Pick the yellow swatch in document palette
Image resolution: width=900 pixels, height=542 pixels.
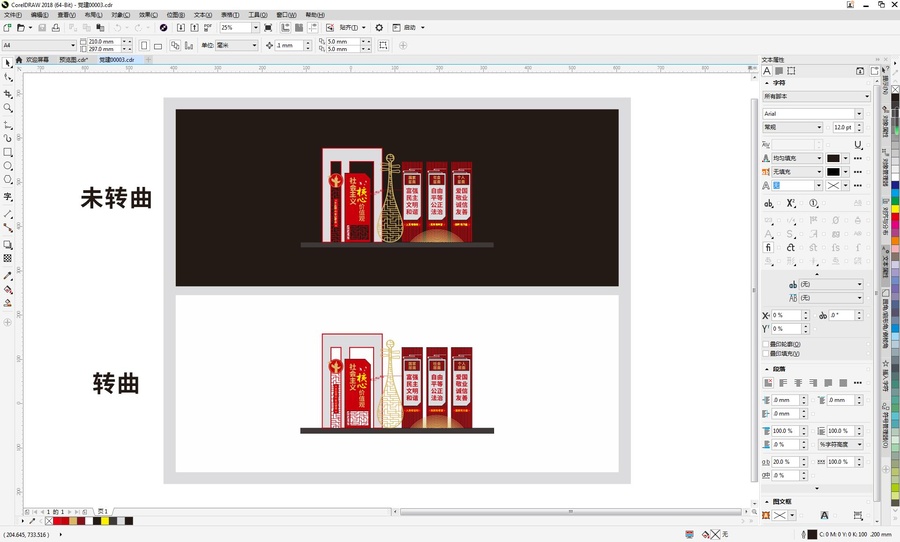pyautogui.click(x=105, y=521)
